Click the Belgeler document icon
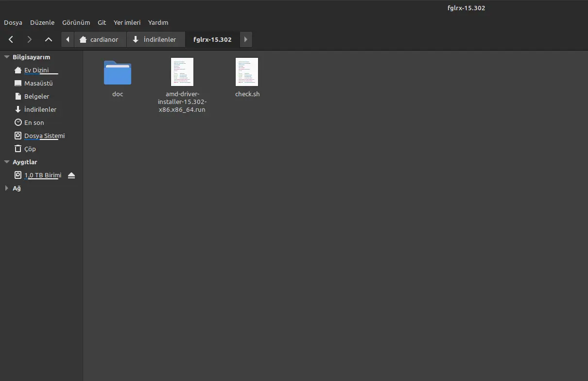The height and width of the screenshot is (381, 588). (x=18, y=96)
